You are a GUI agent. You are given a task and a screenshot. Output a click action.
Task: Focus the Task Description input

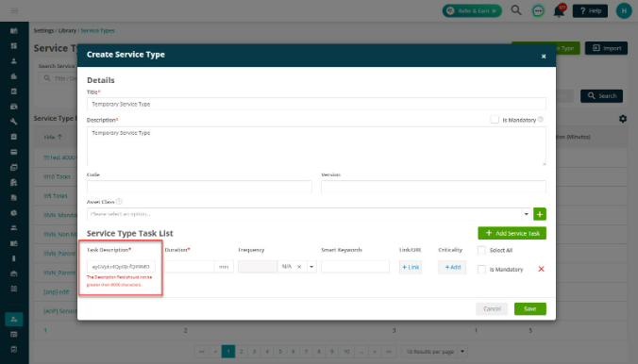coord(121,267)
